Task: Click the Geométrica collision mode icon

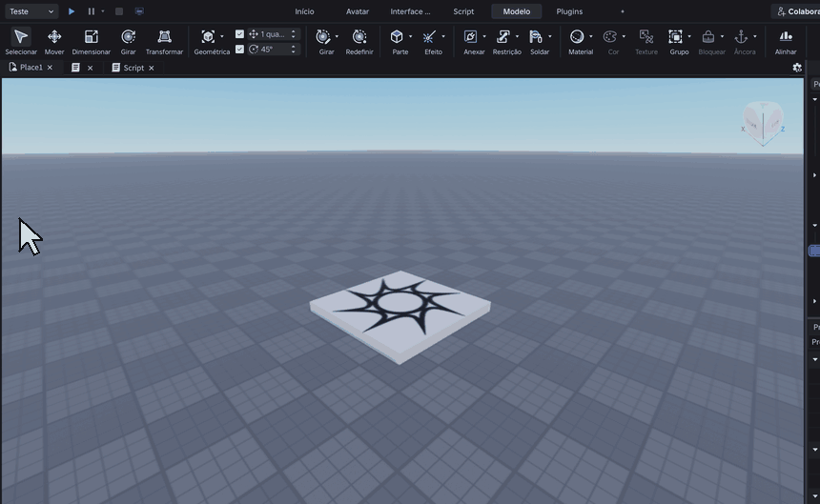Action: click(208, 36)
